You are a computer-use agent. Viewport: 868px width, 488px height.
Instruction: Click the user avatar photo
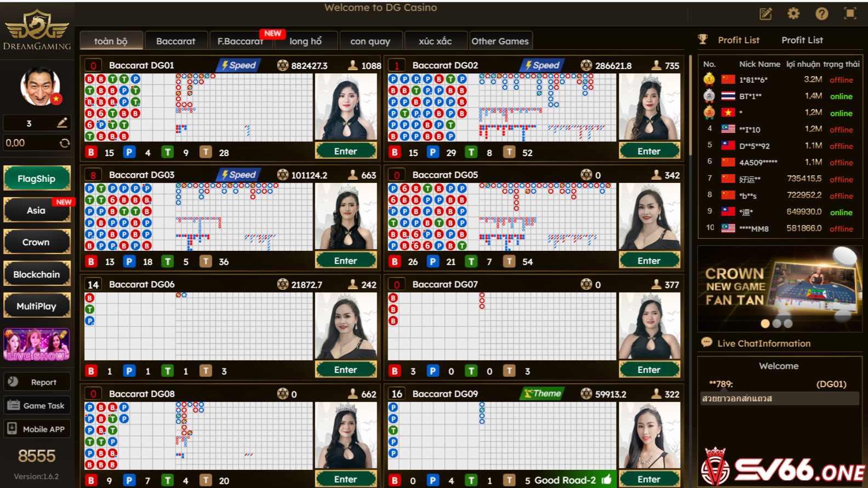[x=40, y=86]
